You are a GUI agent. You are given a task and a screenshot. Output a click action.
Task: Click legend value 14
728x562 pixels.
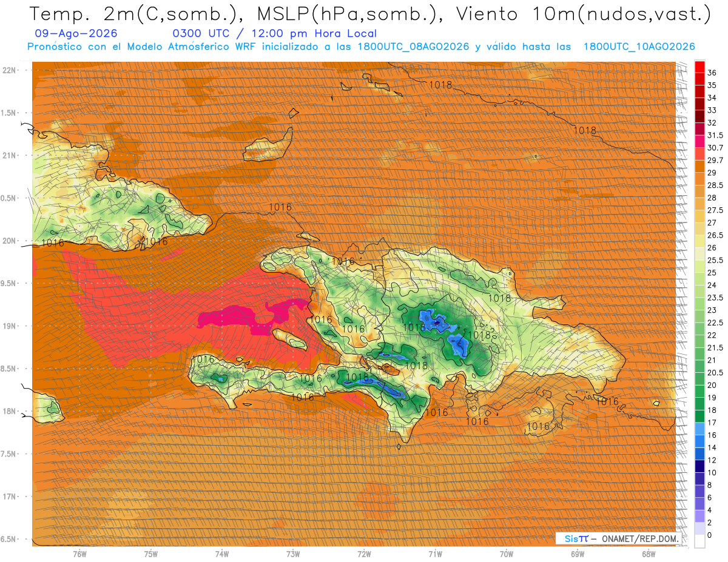(712, 447)
